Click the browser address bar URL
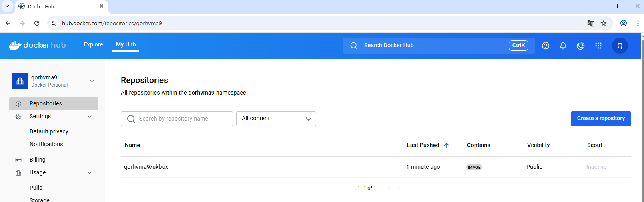644x202 pixels. tap(112, 23)
